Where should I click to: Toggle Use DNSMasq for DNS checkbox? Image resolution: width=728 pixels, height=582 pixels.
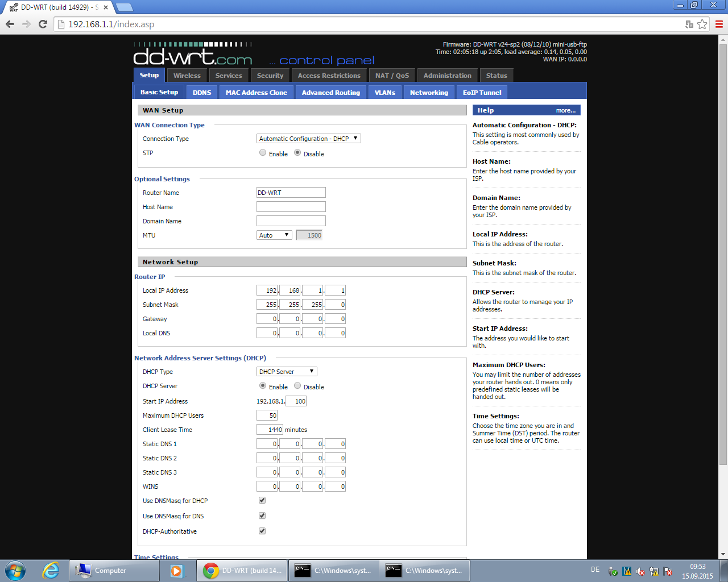(x=262, y=516)
